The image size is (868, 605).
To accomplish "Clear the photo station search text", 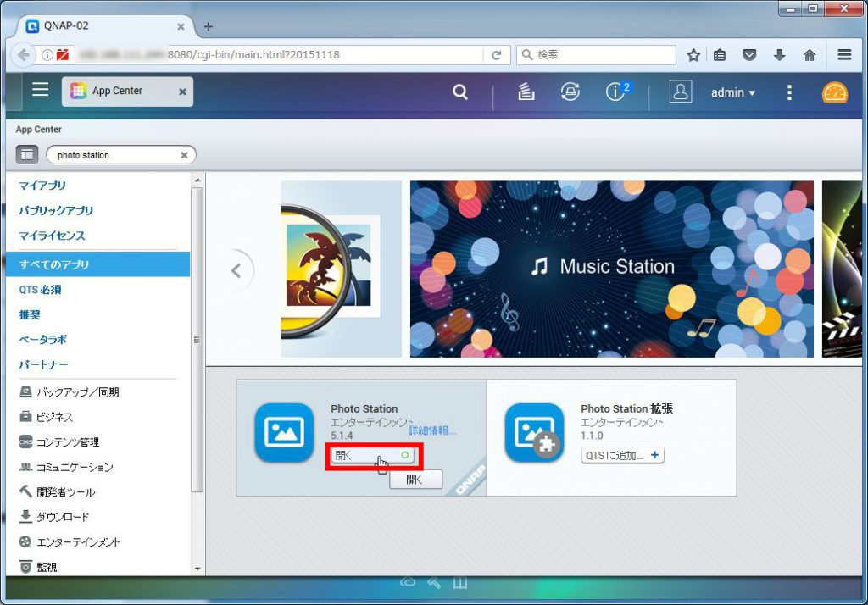I will pyautogui.click(x=184, y=156).
